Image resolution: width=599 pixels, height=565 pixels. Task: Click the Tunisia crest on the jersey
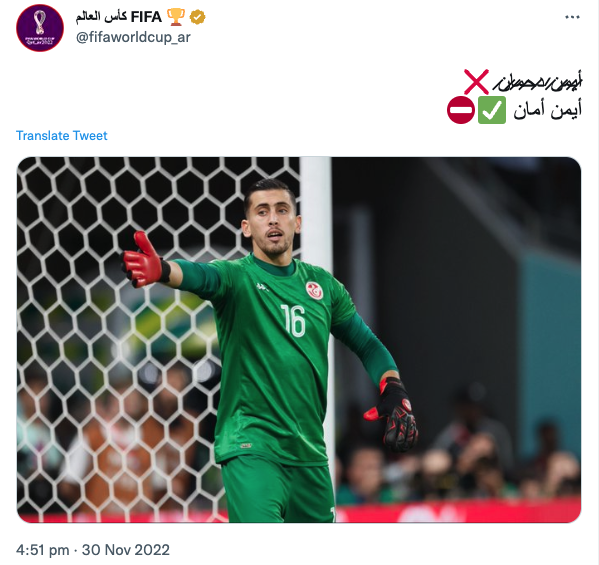tap(314, 290)
